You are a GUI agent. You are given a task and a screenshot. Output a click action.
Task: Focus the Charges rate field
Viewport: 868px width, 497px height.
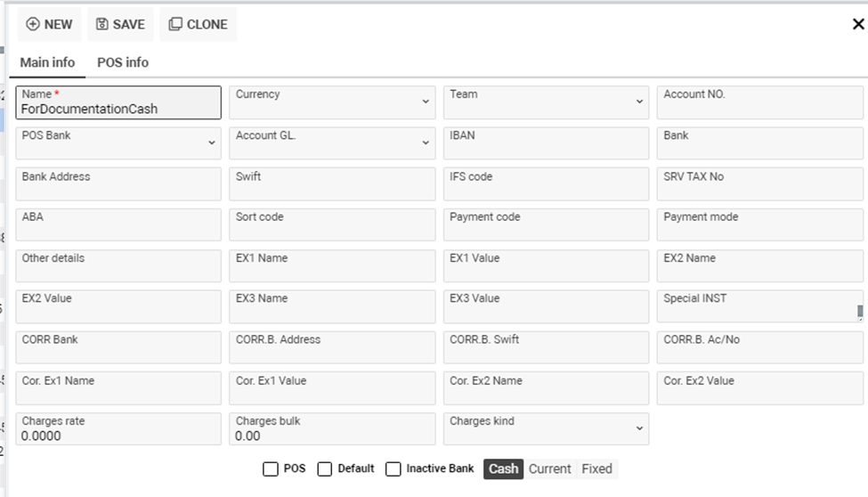[x=118, y=434]
